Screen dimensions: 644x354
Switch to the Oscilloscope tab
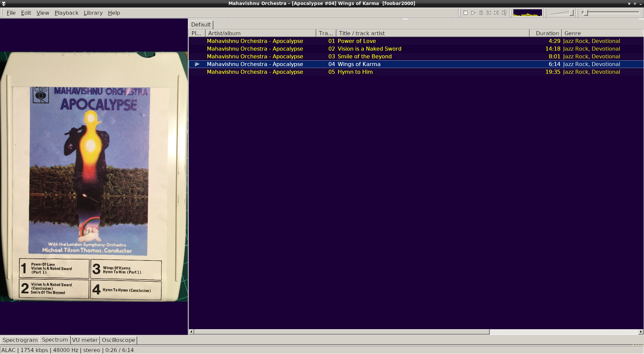(x=118, y=340)
